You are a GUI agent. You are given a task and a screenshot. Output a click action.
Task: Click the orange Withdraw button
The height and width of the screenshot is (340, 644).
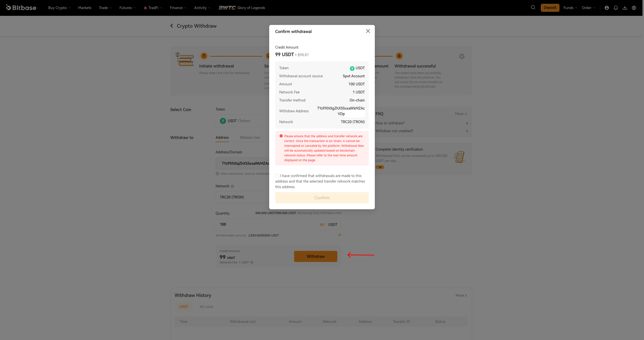click(x=315, y=256)
